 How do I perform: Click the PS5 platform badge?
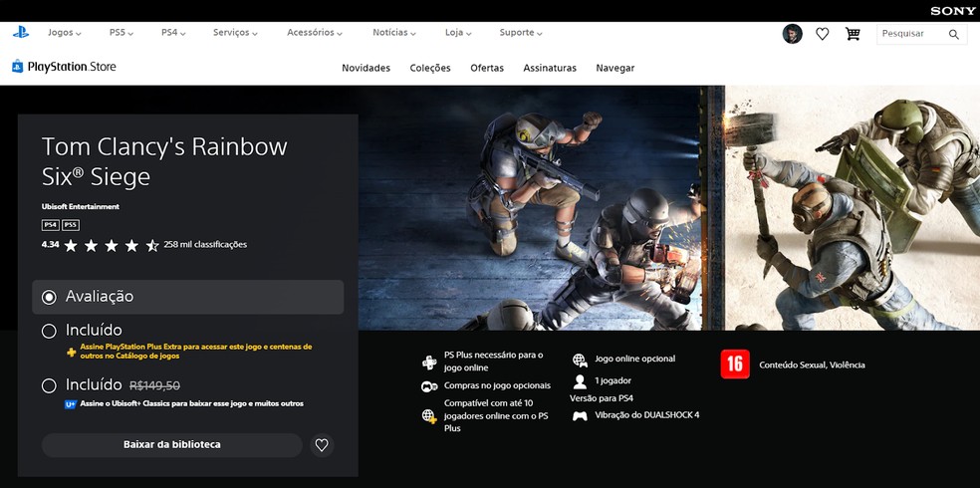pos(71,225)
